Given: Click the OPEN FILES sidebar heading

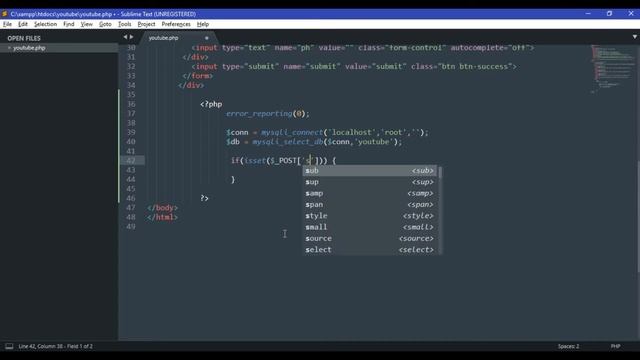Looking at the screenshot, I should [x=24, y=38].
